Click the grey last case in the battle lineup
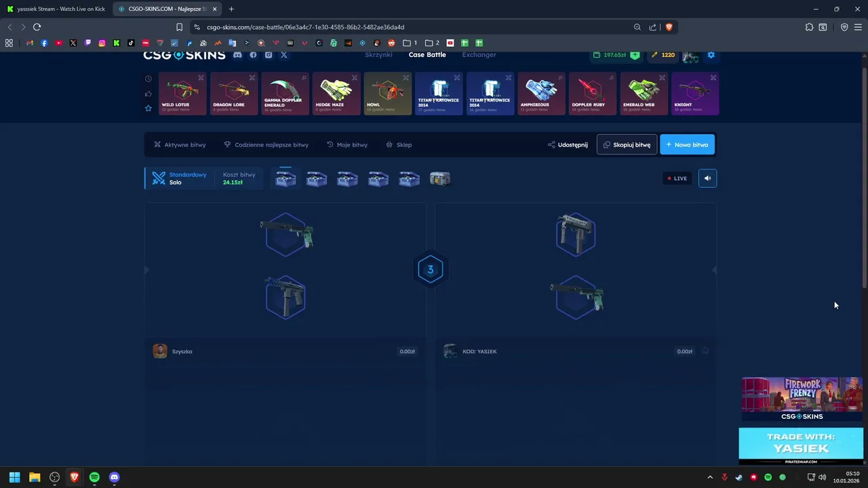The width and height of the screenshot is (868, 488). pos(439,179)
